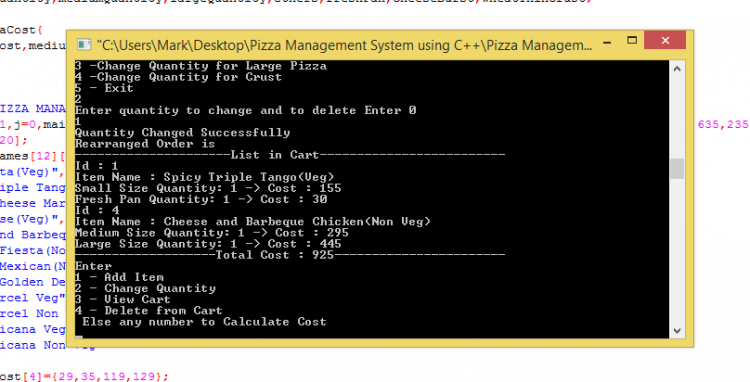Click the '3 - View Cart' menu line
Screen dimensions: 750x382
click(122, 299)
